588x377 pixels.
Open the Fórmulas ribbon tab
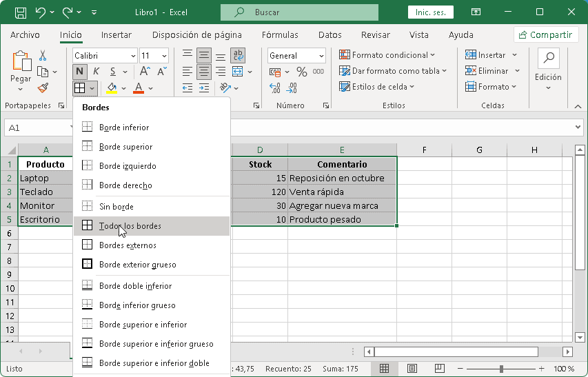[x=280, y=35]
